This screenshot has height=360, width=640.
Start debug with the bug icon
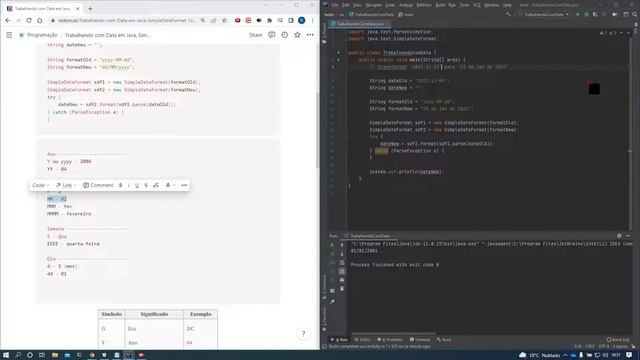click(x=587, y=14)
